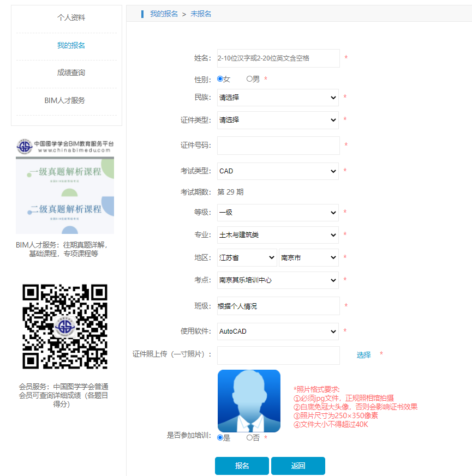
Task: Go to 成绩查询 in sidebar
Action: (71, 73)
